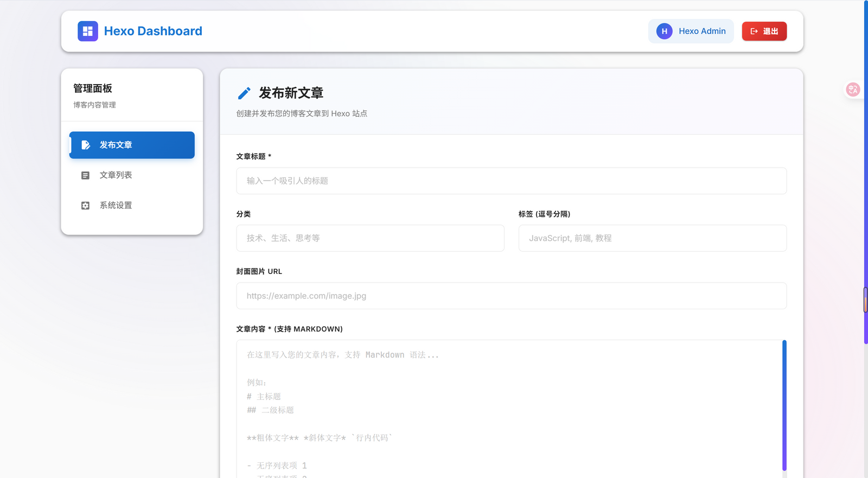The height and width of the screenshot is (478, 868).
Task: Open 文章列表 in the sidebar
Action: pyautogui.click(x=132, y=175)
